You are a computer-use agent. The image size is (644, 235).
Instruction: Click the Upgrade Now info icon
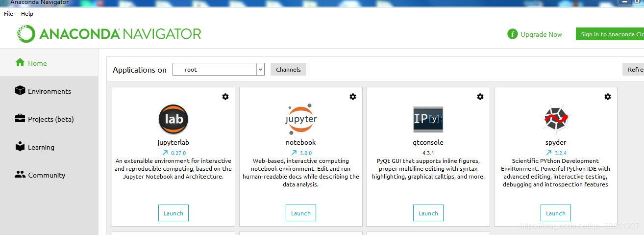[x=513, y=34]
